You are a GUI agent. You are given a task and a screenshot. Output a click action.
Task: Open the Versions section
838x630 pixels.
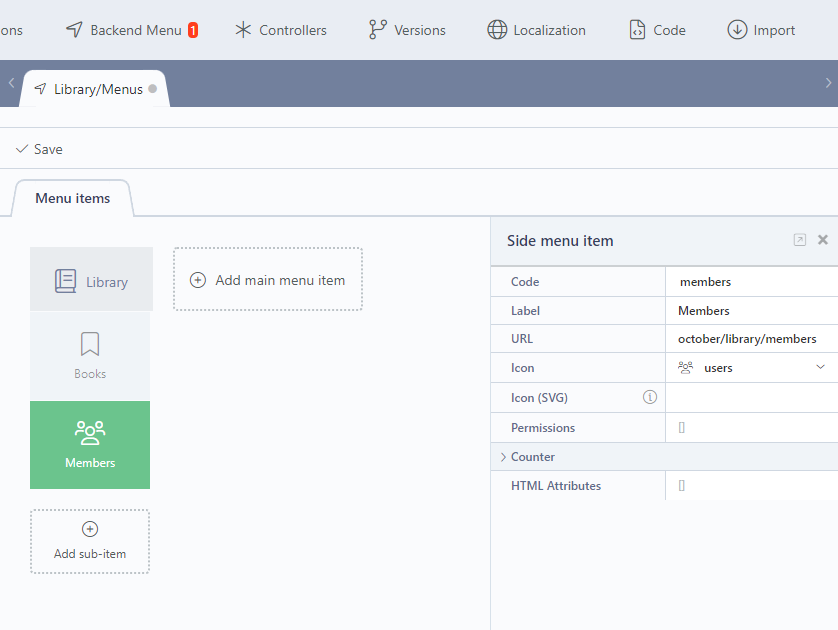point(407,30)
